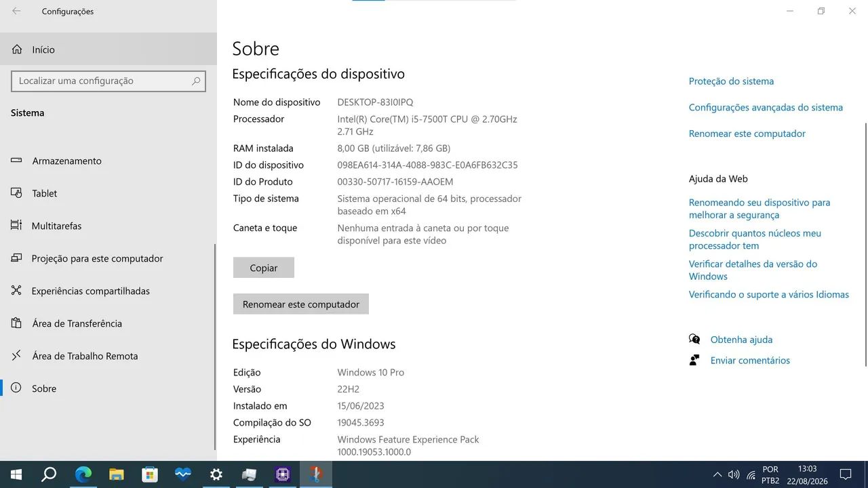Click the device name DESKTOP-83I0IPQ

(x=375, y=102)
